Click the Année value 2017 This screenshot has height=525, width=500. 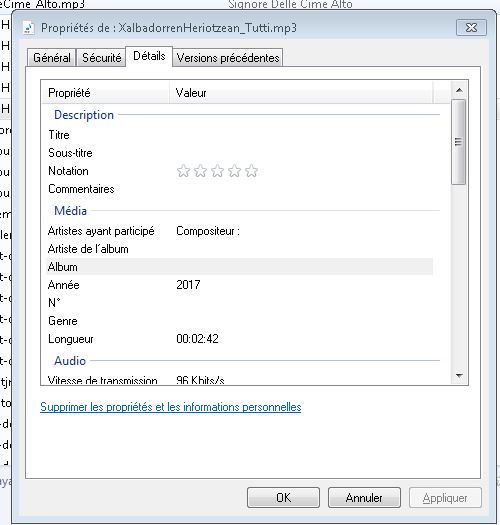pyautogui.click(x=188, y=285)
